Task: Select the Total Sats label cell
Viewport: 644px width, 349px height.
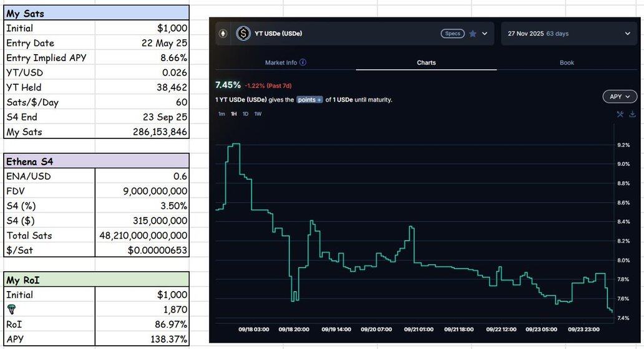Action: (x=49, y=236)
